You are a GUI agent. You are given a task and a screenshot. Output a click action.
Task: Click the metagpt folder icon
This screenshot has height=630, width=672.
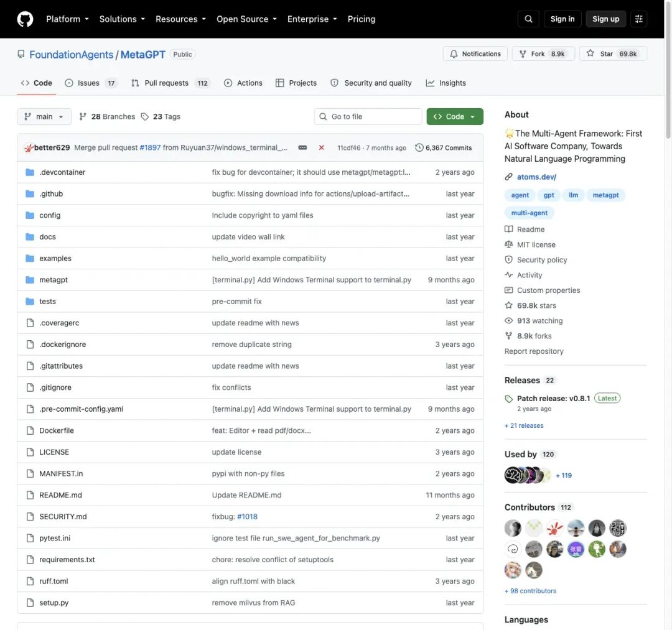point(30,280)
